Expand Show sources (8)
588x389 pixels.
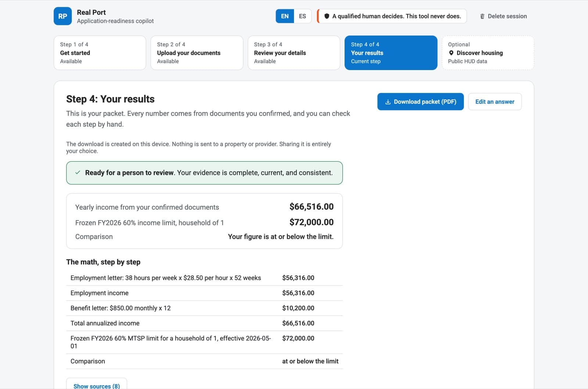click(97, 385)
